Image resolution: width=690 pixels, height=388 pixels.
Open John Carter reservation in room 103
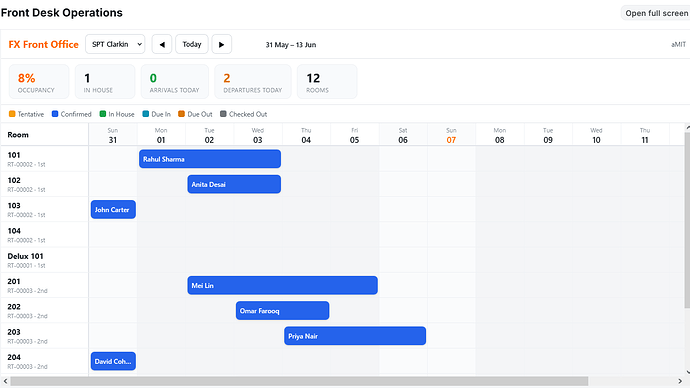(113, 209)
